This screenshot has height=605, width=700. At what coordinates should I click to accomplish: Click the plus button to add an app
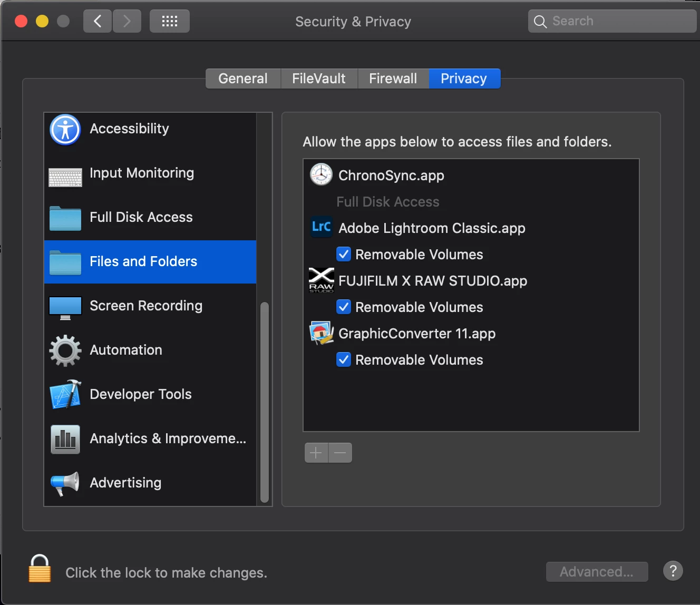pyautogui.click(x=316, y=453)
